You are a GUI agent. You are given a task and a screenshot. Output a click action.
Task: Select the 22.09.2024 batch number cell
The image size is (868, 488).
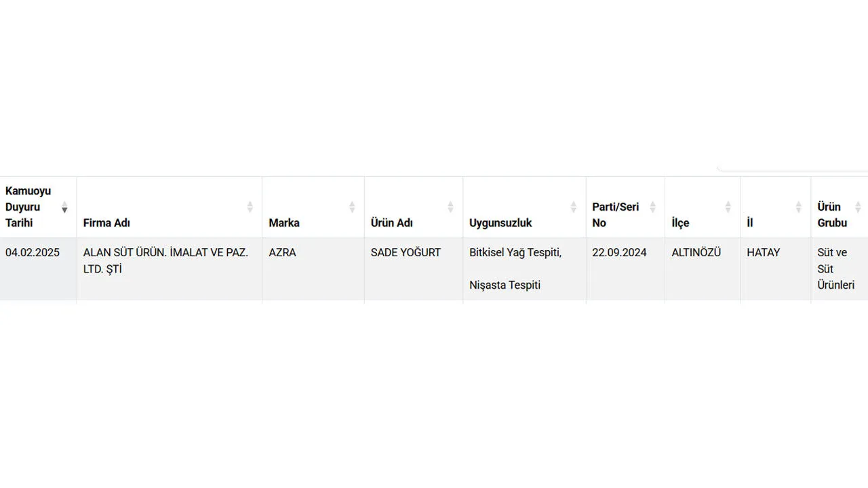click(x=619, y=253)
